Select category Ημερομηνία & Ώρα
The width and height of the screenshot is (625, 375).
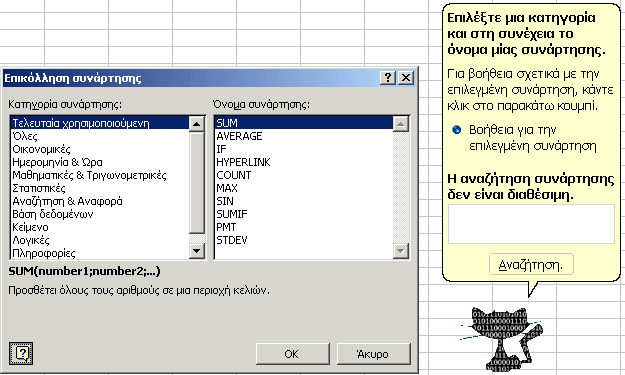(99, 162)
